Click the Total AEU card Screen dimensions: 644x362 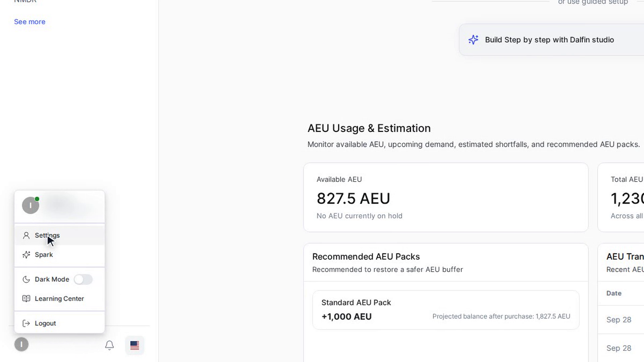pos(621,197)
